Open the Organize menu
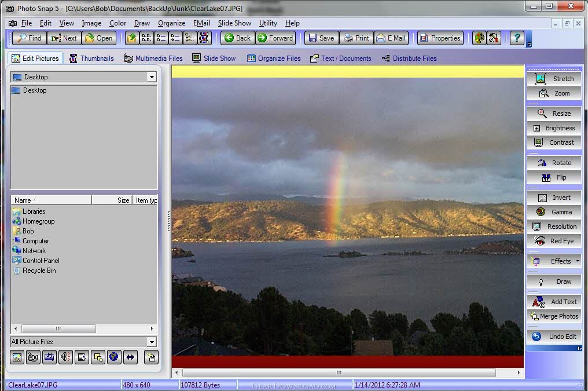Screen dimensions: 588x391 tap(171, 23)
